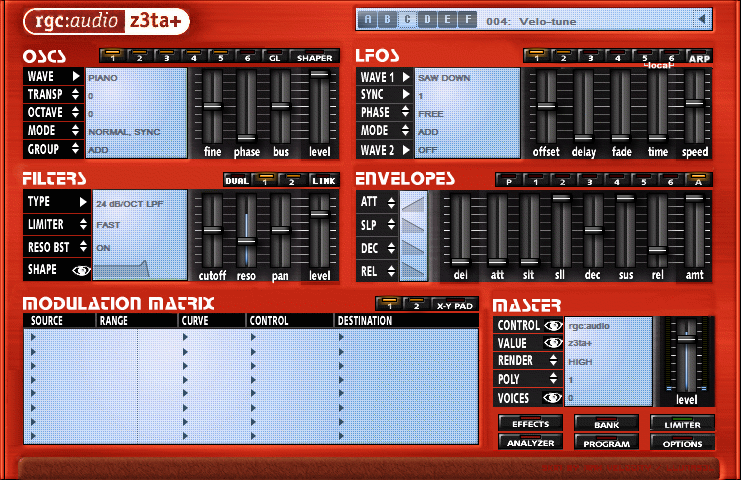This screenshot has height=480, width=741.
Task: Click the envelope ATT curve stepper
Action: 391,202
